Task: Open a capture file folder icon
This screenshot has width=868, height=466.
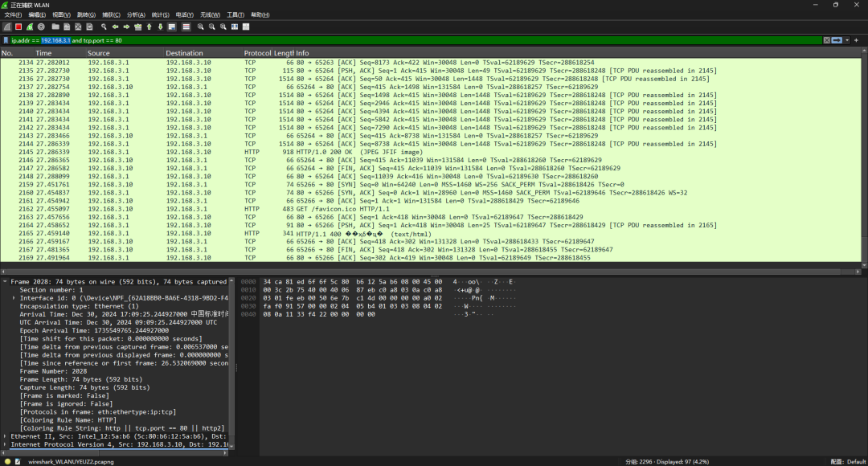Action: 55,27
